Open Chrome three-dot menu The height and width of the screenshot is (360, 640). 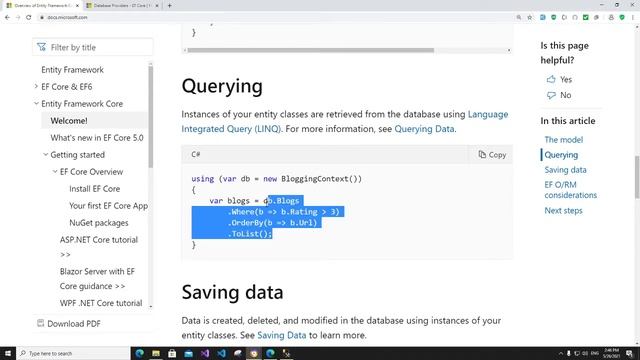633,18
